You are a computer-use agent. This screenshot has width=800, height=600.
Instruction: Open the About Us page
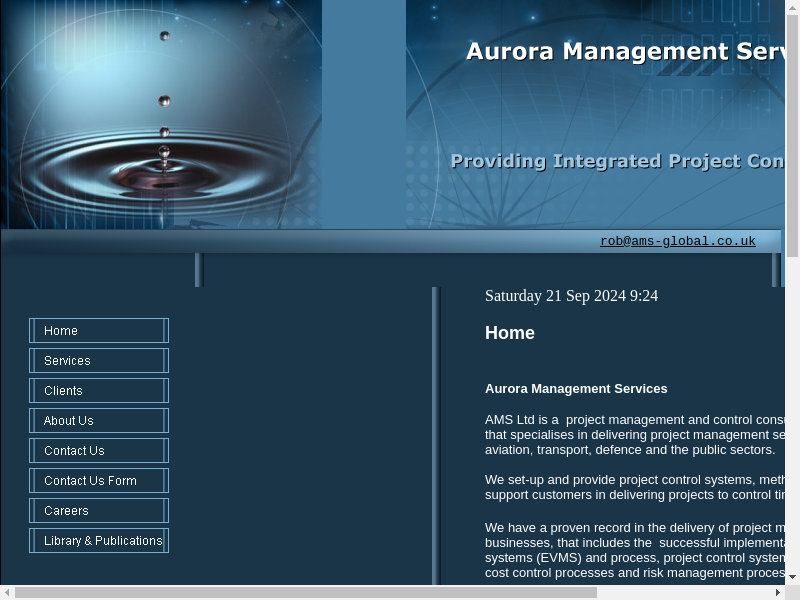pos(99,421)
